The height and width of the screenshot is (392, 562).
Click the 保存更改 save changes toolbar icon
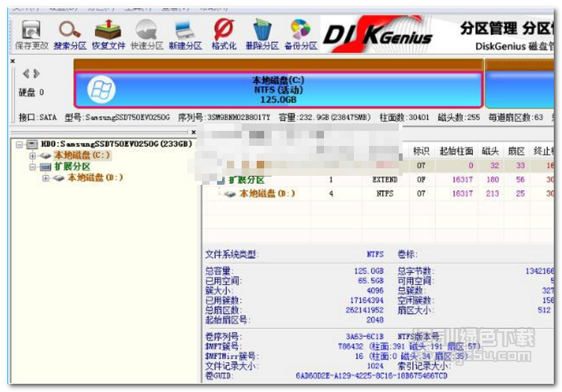pyautogui.click(x=31, y=34)
